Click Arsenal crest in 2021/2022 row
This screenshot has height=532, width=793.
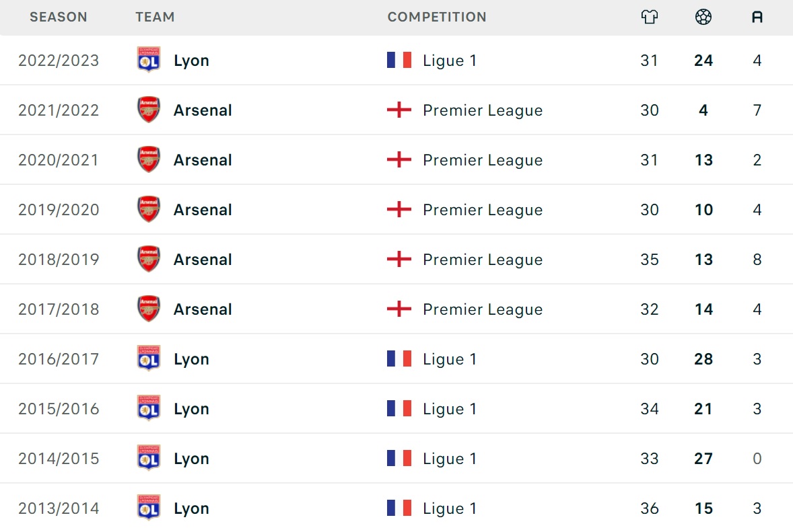tap(149, 110)
